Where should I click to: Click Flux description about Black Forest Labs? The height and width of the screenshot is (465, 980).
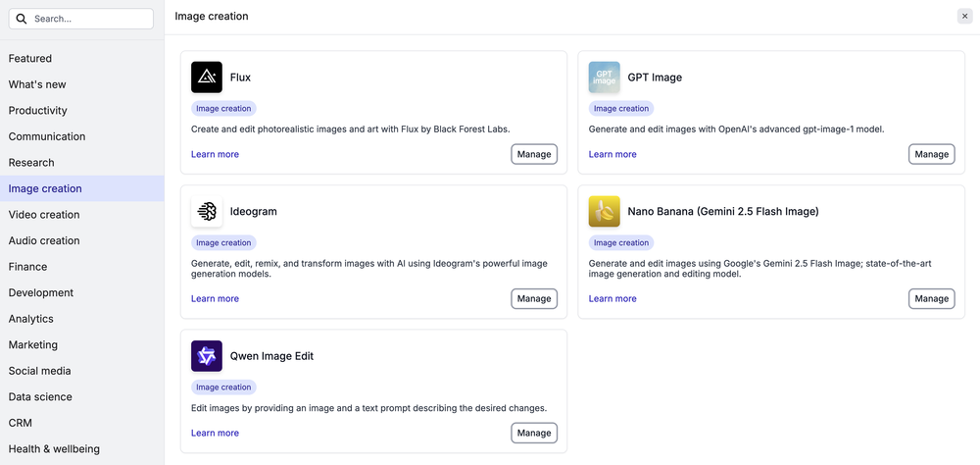tap(351, 129)
